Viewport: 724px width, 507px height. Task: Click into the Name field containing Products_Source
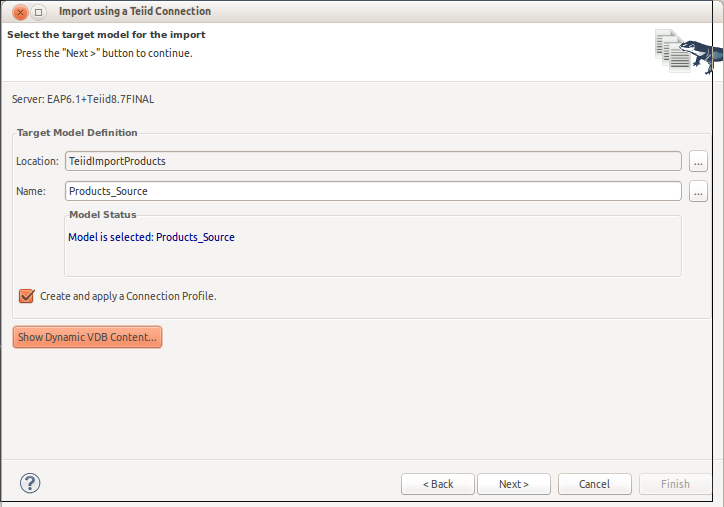pos(373,191)
